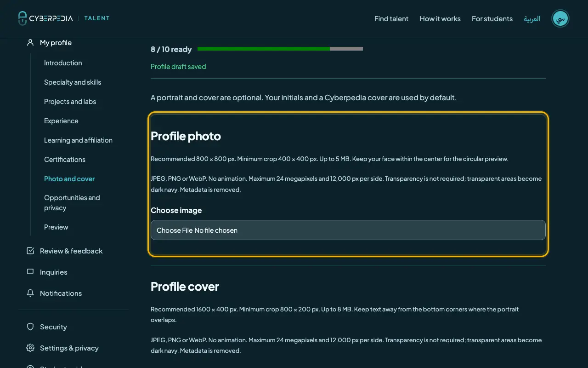Switch language to العربية
Screen dimensions: 588x368
click(x=532, y=19)
